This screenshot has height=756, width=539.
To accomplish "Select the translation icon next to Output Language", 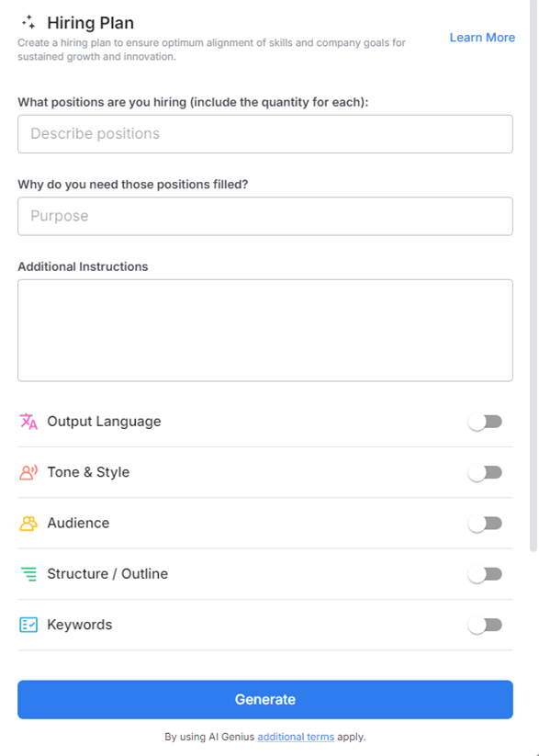I will pos(28,421).
